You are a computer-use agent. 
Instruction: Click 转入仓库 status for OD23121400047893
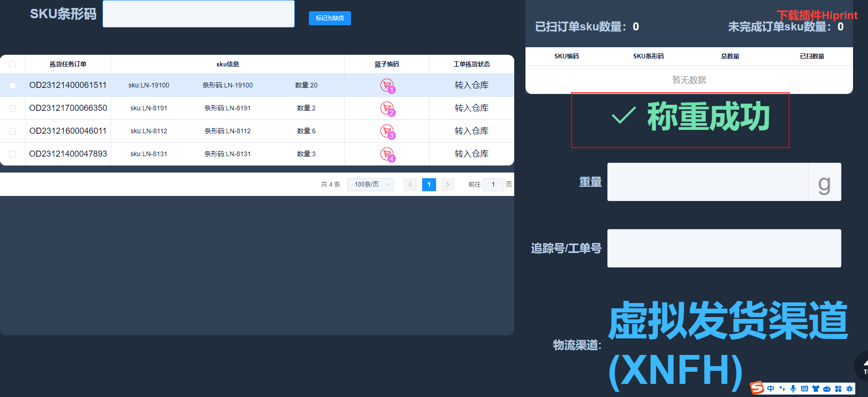tap(472, 154)
